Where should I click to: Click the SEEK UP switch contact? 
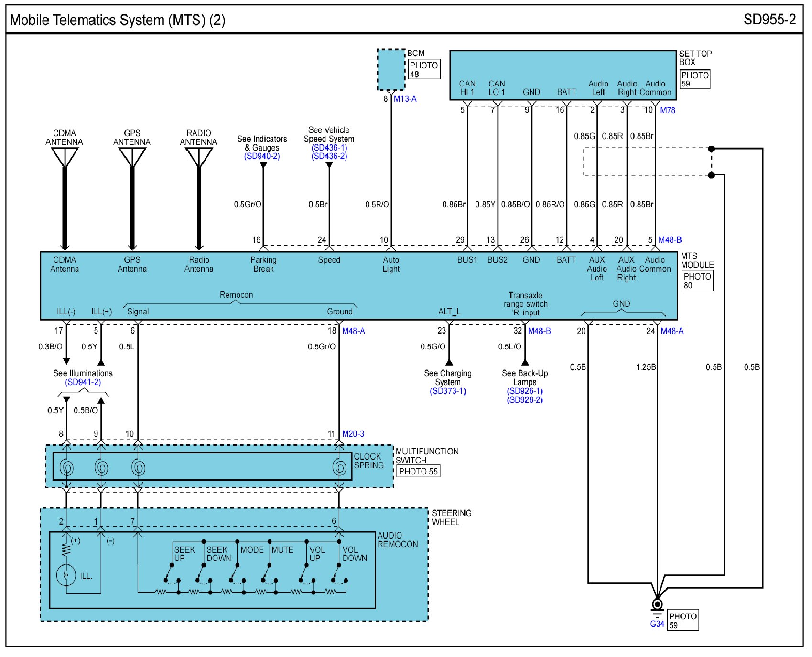(169, 572)
